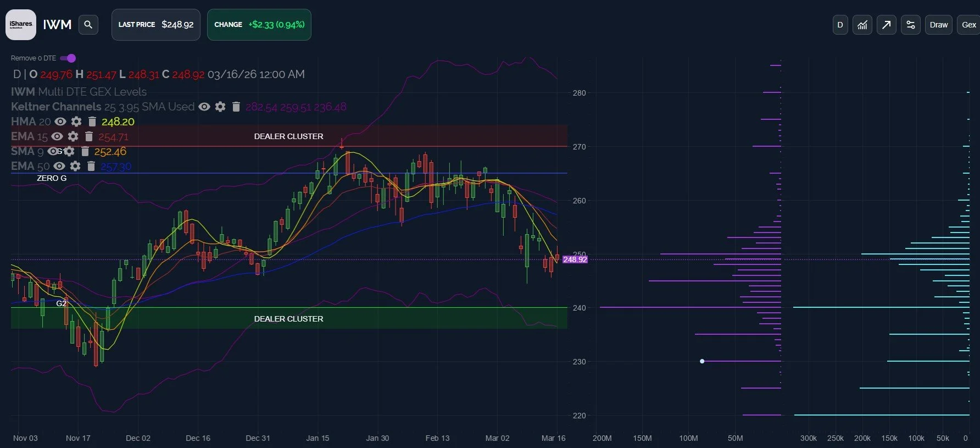Screen dimensions: 980x448
Task: Click the iShares logo for IWM
Action: 21,25
